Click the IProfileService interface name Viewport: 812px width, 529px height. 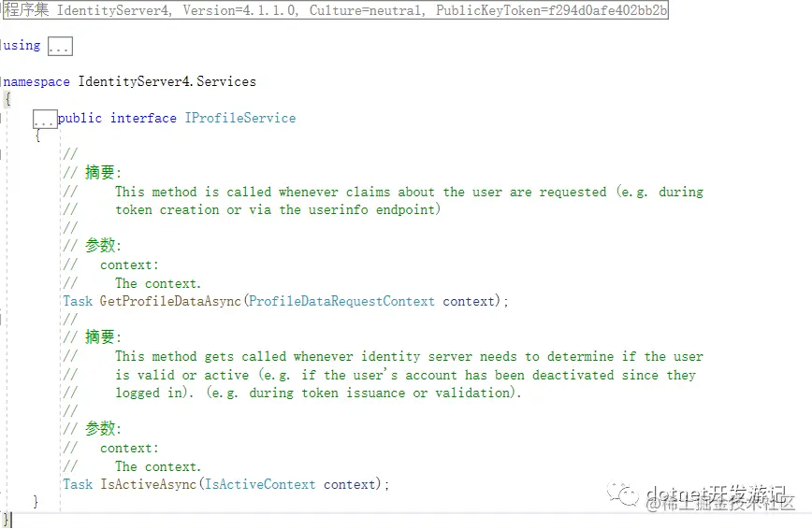click(x=240, y=118)
